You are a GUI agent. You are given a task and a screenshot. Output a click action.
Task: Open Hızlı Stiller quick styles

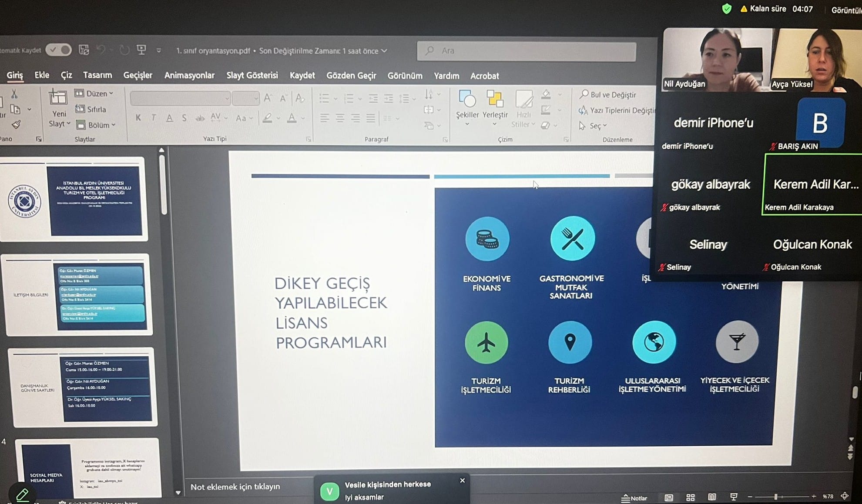tap(523, 109)
